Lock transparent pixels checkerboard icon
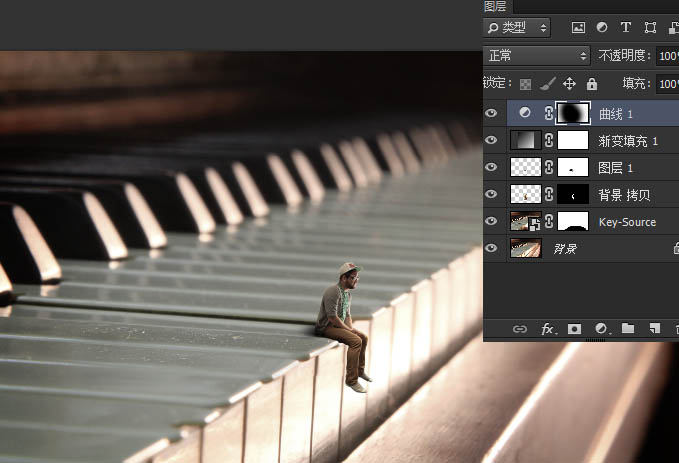This screenshot has width=679, height=463. point(525,84)
